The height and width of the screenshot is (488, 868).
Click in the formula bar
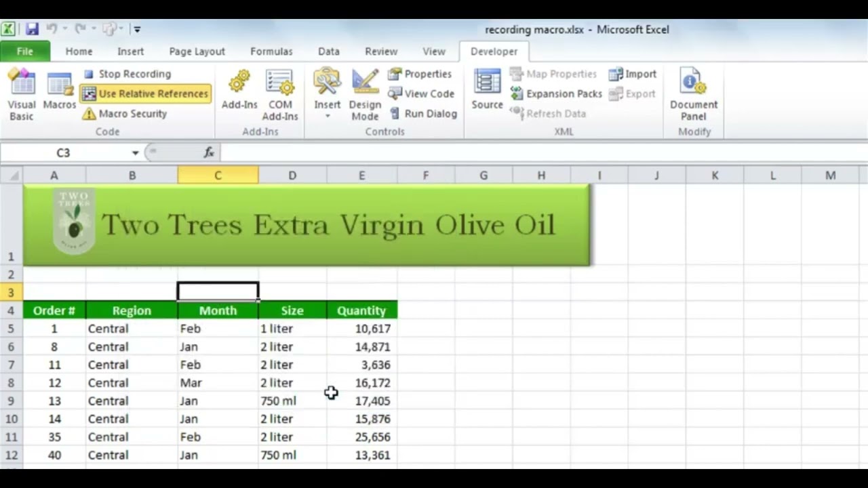tap(542, 152)
